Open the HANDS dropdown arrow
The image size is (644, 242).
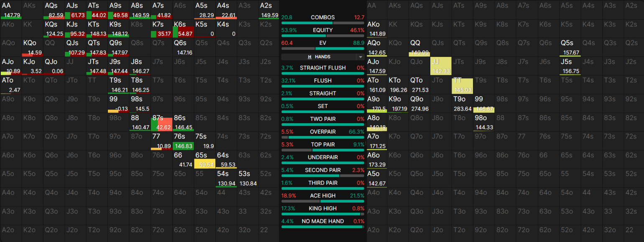[x=360, y=57]
